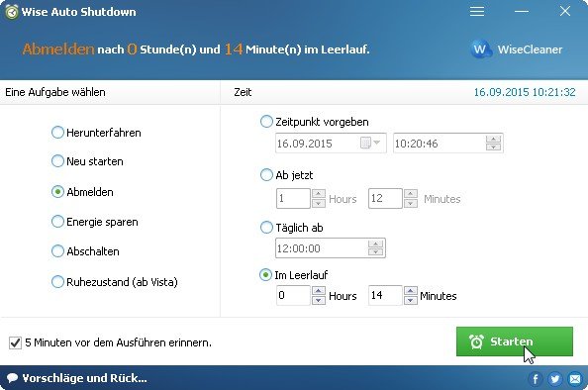This screenshot has width=588, height=390.
Task: Choose Zeitpunkt vorgeben option
Action: pos(266,122)
